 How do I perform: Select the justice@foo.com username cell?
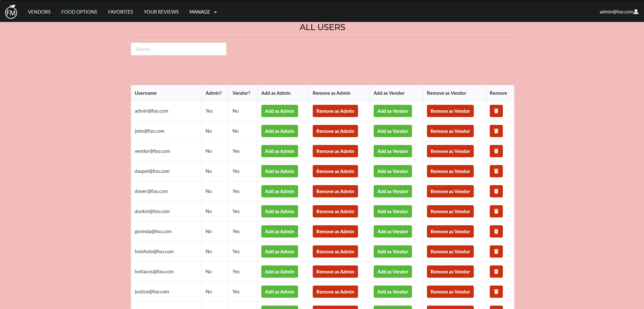point(166,291)
